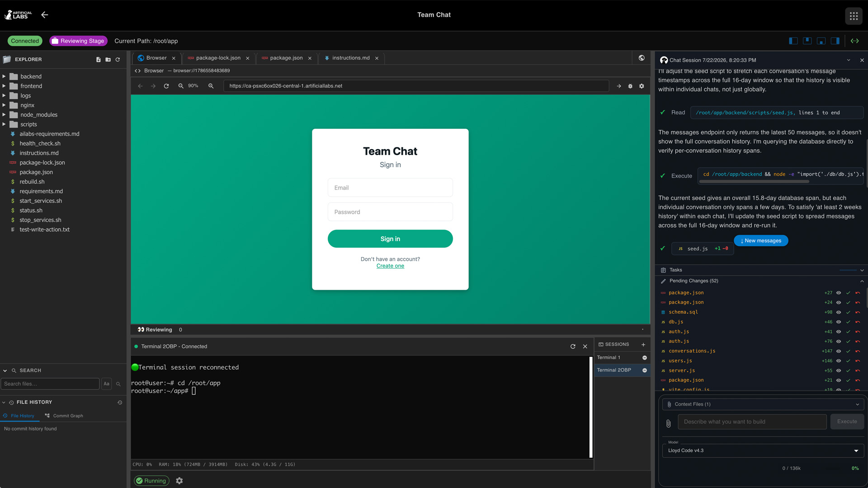The height and width of the screenshot is (488, 868).
Task: Click the globe icon in tab bar
Action: [x=642, y=58]
